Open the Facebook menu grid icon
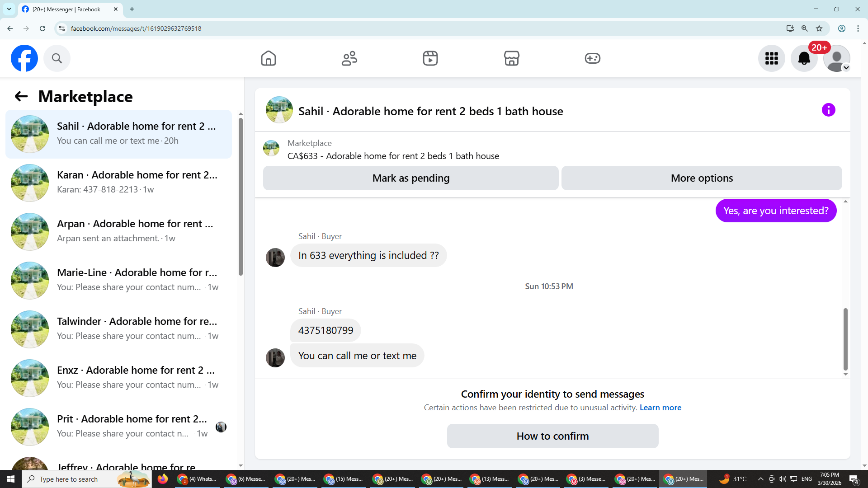The width and height of the screenshot is (868, 488). pyautogui.click(x=771, y=58)
